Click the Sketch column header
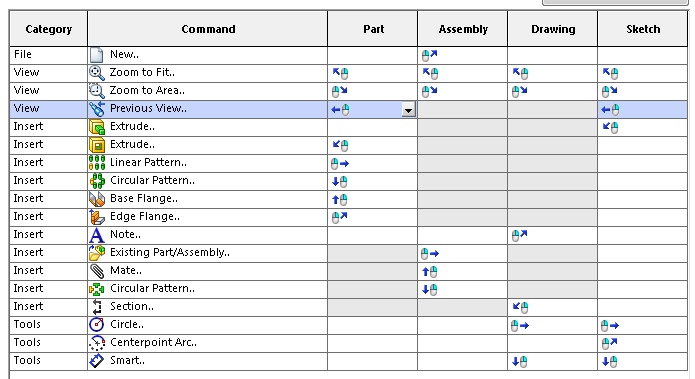 (643, 29)
